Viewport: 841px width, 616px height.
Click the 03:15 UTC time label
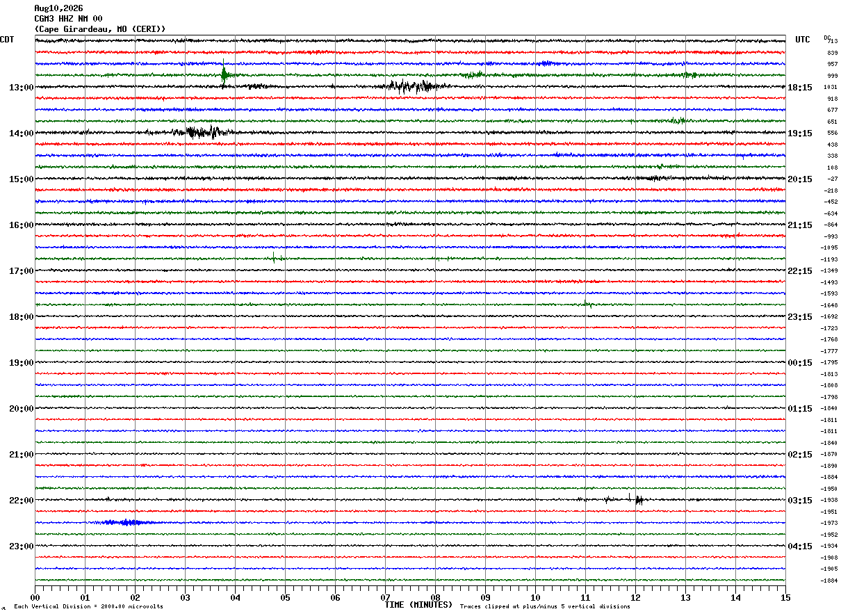click(x=800, y=501)
